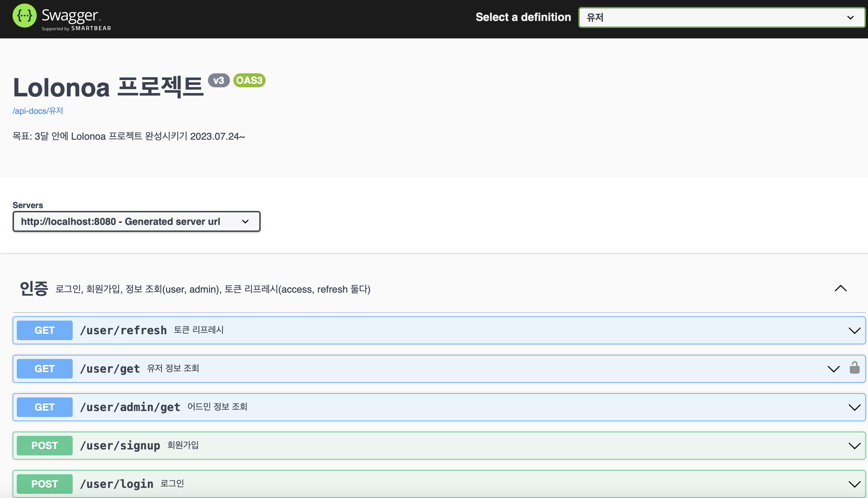Click the GET badge of /user/refresh
The image size is (868, 498).
pyautogui.click(x=45, y=330)
